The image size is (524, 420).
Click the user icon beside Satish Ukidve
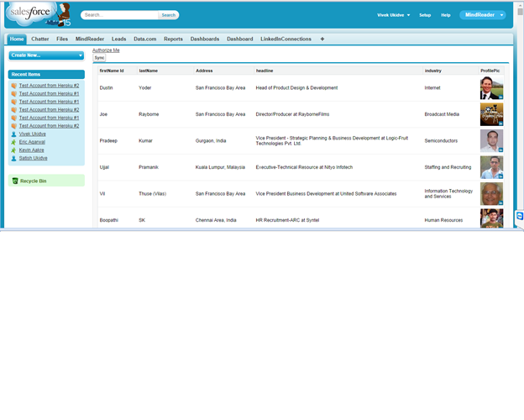pos(13,158)
